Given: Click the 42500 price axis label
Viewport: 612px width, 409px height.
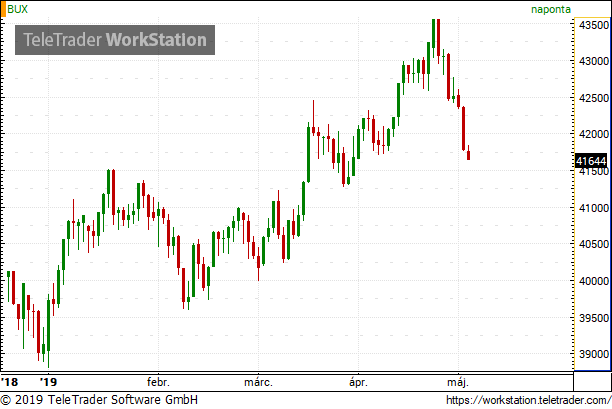Looking at the screenshot, I should 593,98.
